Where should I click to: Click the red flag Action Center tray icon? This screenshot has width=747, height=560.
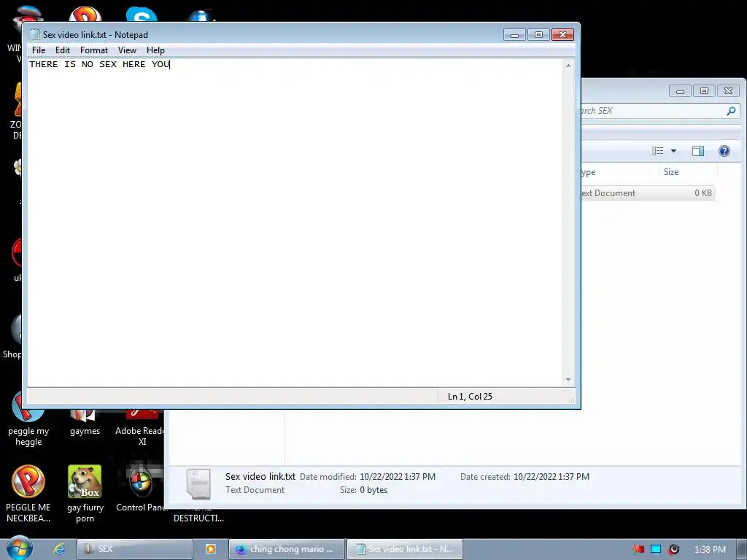638,549
